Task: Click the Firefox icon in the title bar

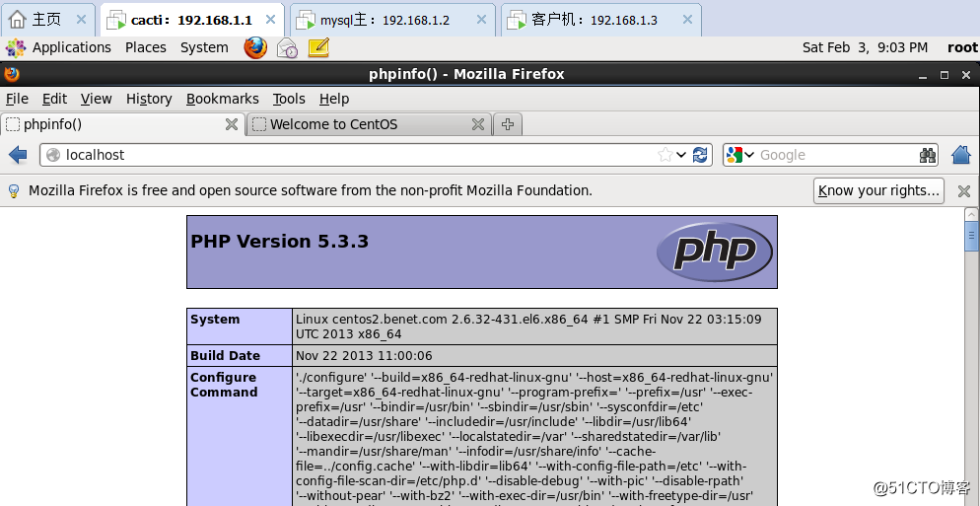Action: click(11, 74)
